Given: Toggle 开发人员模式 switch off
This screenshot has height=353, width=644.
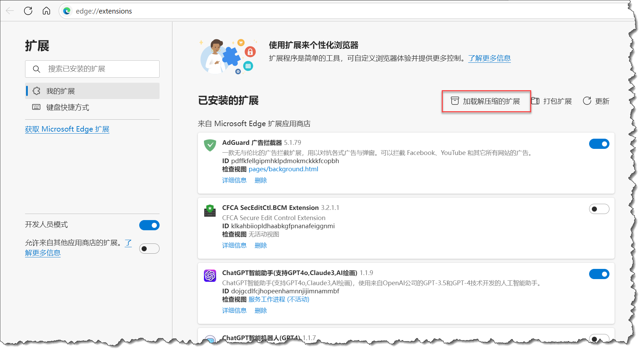Looking at the screenshot, I should (149, 225).
